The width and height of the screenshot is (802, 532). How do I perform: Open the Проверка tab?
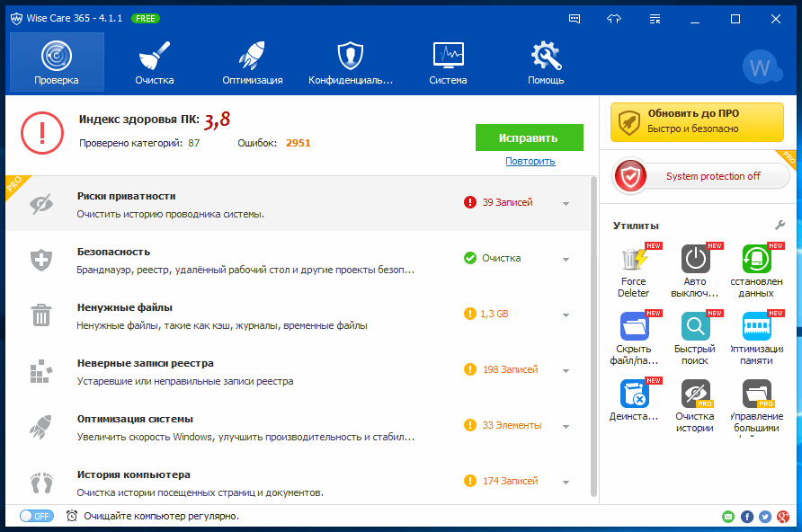click(57, 62)
